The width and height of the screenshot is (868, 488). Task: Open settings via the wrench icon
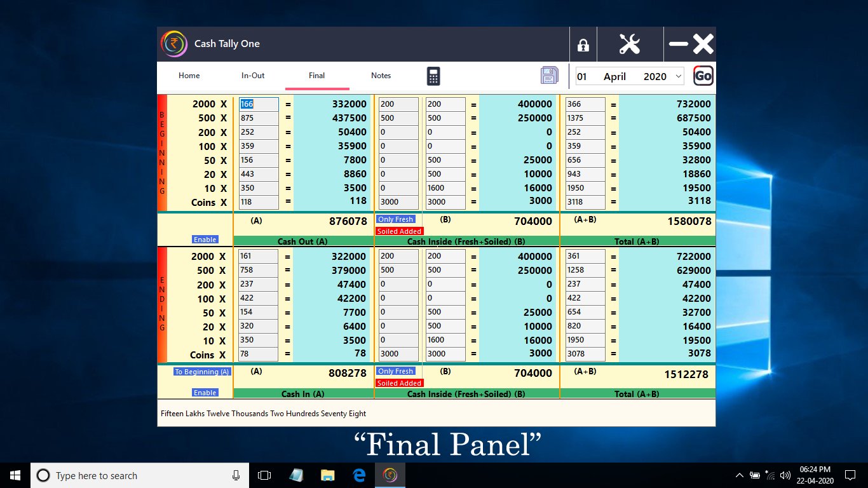630,44
